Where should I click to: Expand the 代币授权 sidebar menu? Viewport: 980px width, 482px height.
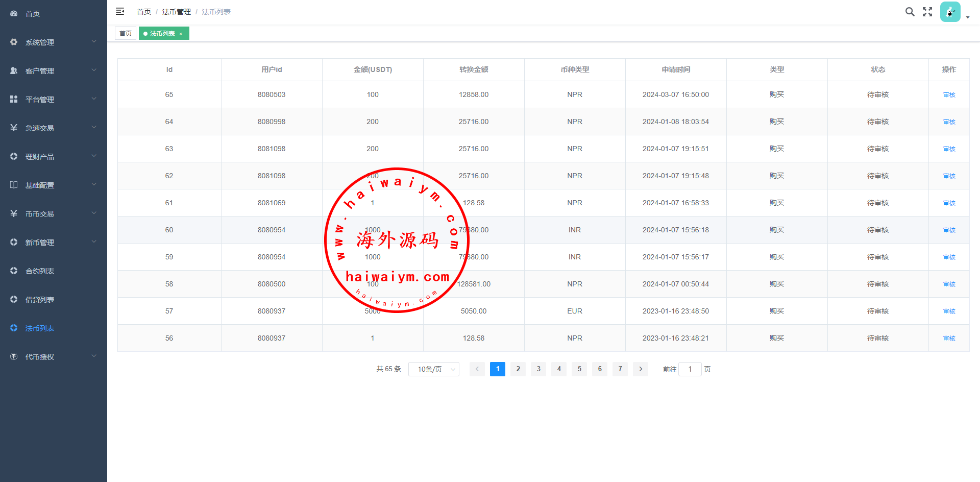click(54, 356)
